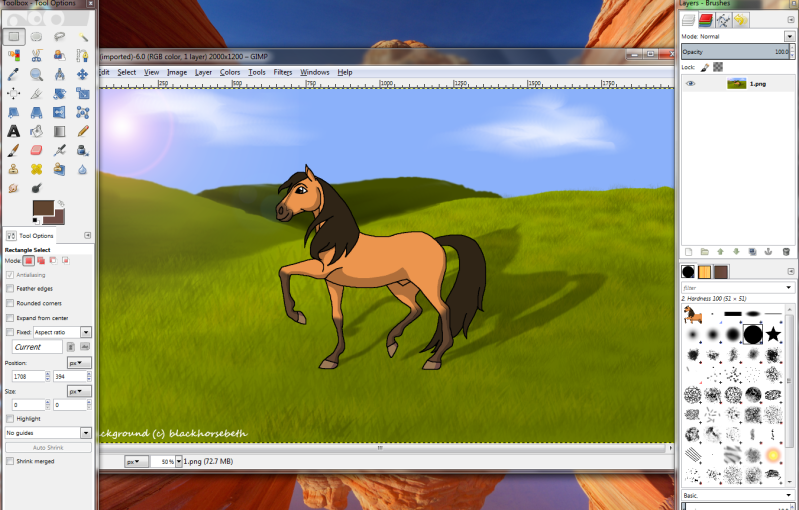Activate the Scissors Select tool
This screenshot has width=799, height=510.
coord(36,55)
